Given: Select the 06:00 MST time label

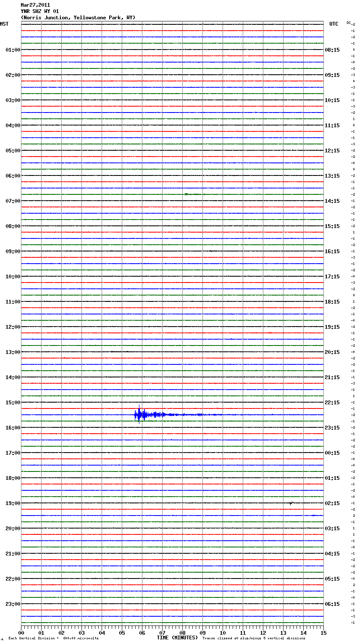Looking at the screenshot, I should tap(13, 176).
